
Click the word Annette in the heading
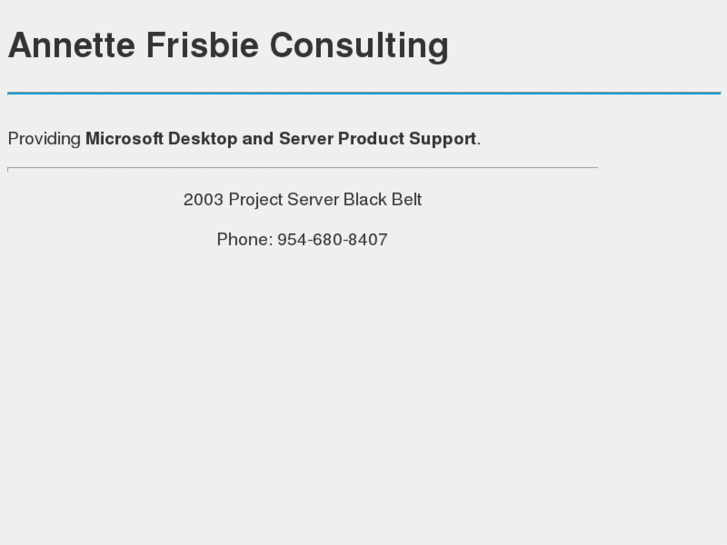pyautogui.click(x=71, y=46)
